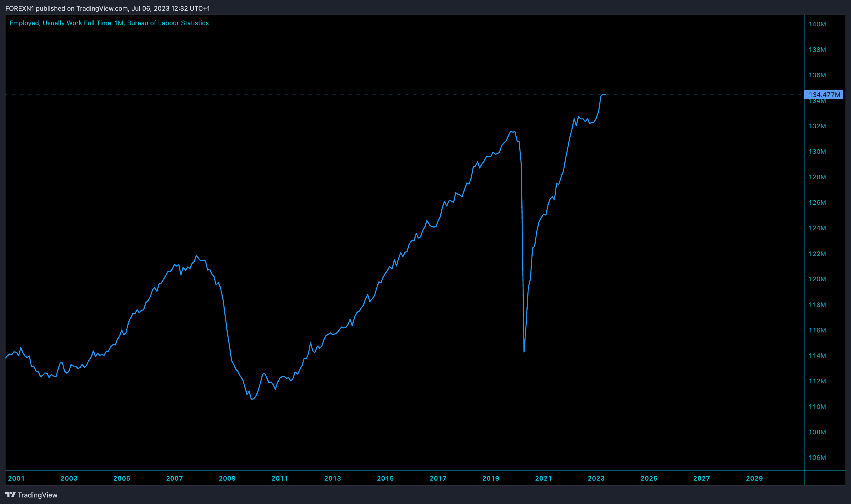The height and width of the screenshot is (504, 851).
Task: Click the 128M price axis label
Action: [x=817, y=177]
